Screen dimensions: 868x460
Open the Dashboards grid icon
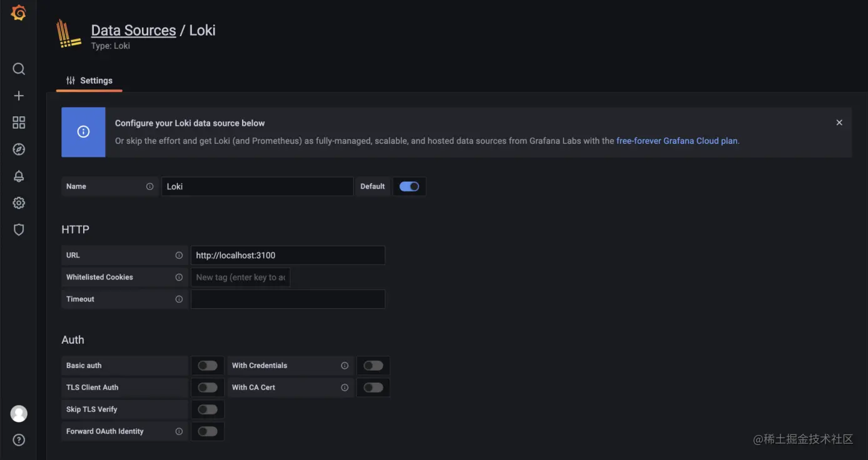coord(19,122)
